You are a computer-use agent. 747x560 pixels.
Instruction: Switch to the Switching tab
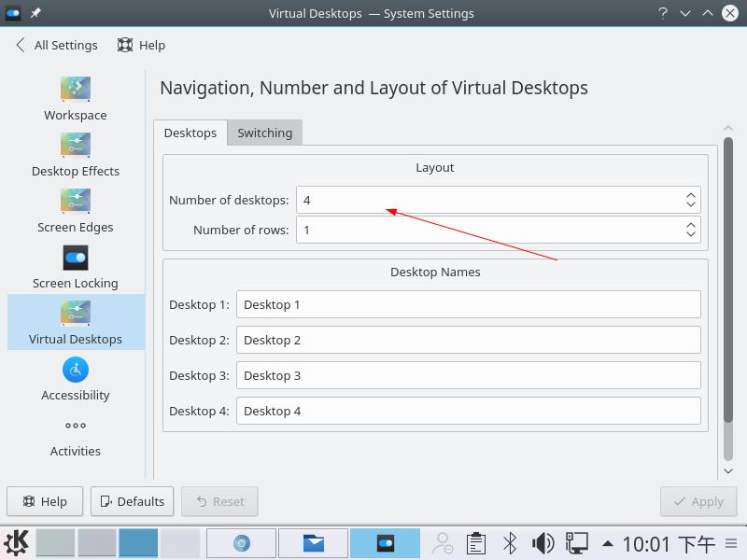point(265,133)
